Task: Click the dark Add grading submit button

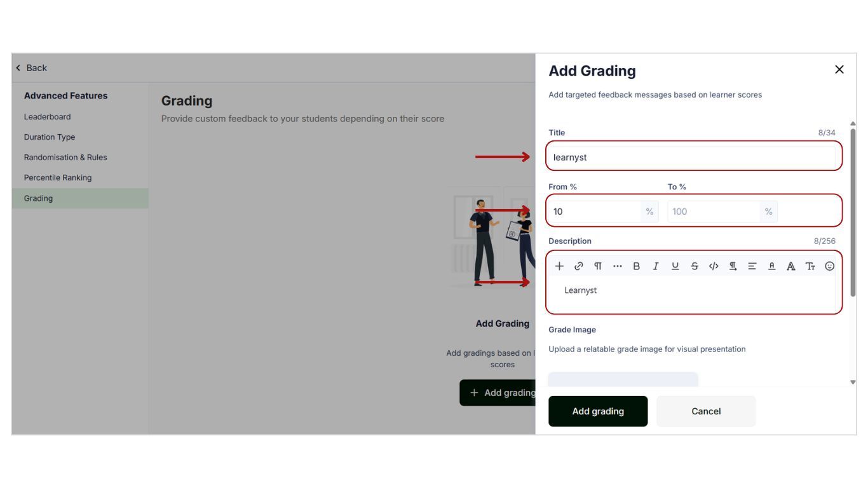Action: [598, 411]
